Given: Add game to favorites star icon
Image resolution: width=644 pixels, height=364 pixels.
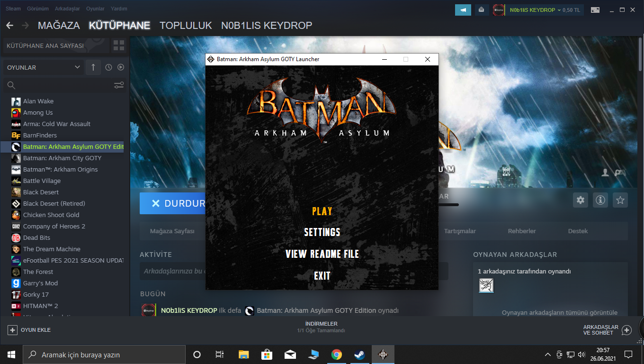Looking at the screenshot, I should click(620, 200).
